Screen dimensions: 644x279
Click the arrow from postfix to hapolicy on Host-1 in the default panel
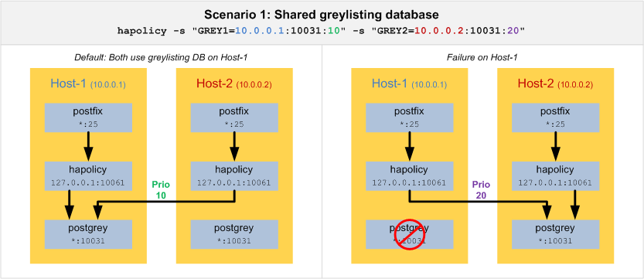(x=88, y=147)
